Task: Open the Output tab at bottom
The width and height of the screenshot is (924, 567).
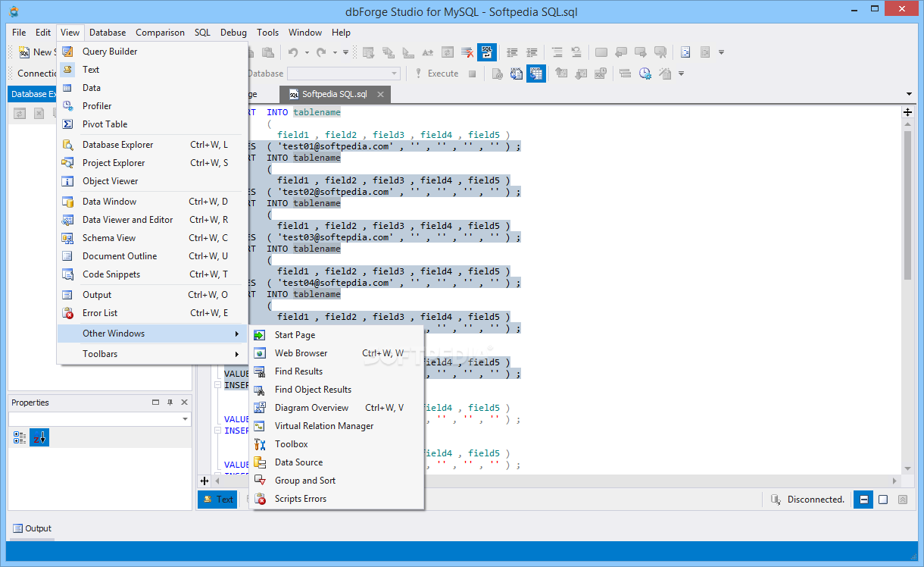Action: 33,528
